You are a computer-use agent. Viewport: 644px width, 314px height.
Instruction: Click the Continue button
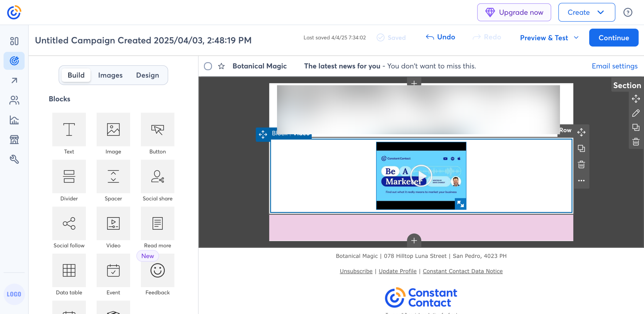click(614, 38)
